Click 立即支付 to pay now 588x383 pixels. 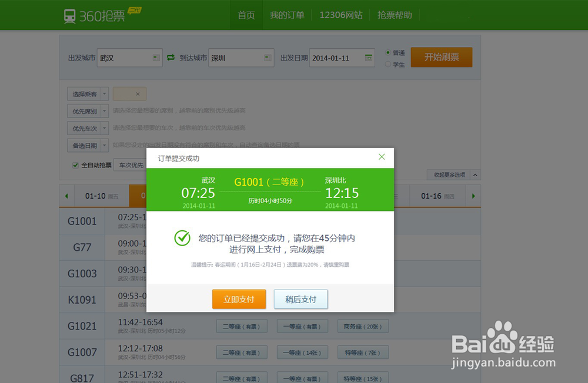pos(239,299)
